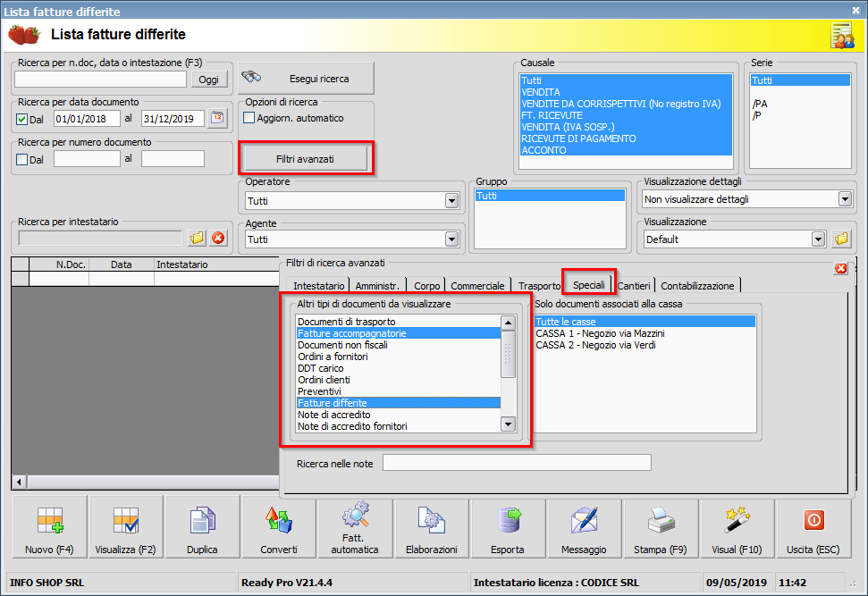Click the Ricerca nelle note input field
The image size is (868, 596).
pyautogui.click(x=517, y=463)
